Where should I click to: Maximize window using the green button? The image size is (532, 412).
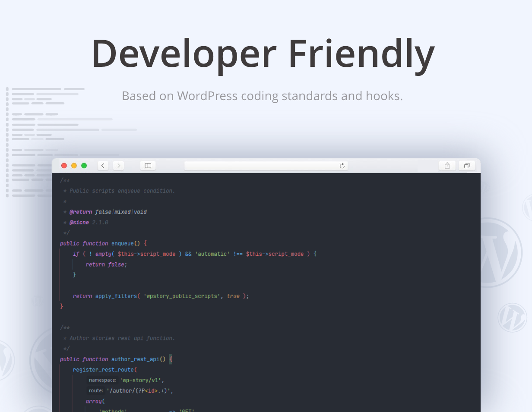pyautogui.click(x=84, y=166)
